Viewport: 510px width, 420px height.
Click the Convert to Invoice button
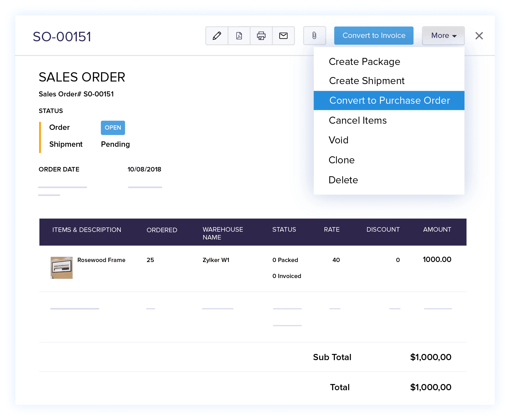click(373, 35)
